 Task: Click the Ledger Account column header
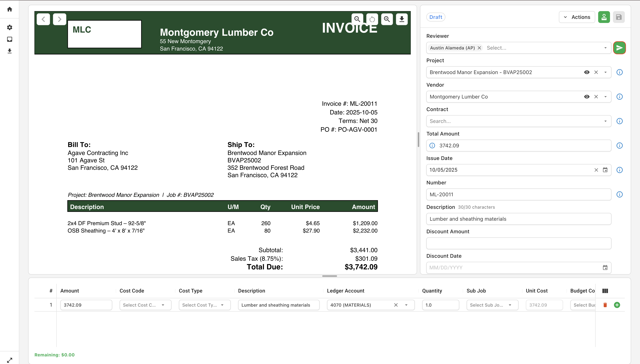(x=346, y=291)
